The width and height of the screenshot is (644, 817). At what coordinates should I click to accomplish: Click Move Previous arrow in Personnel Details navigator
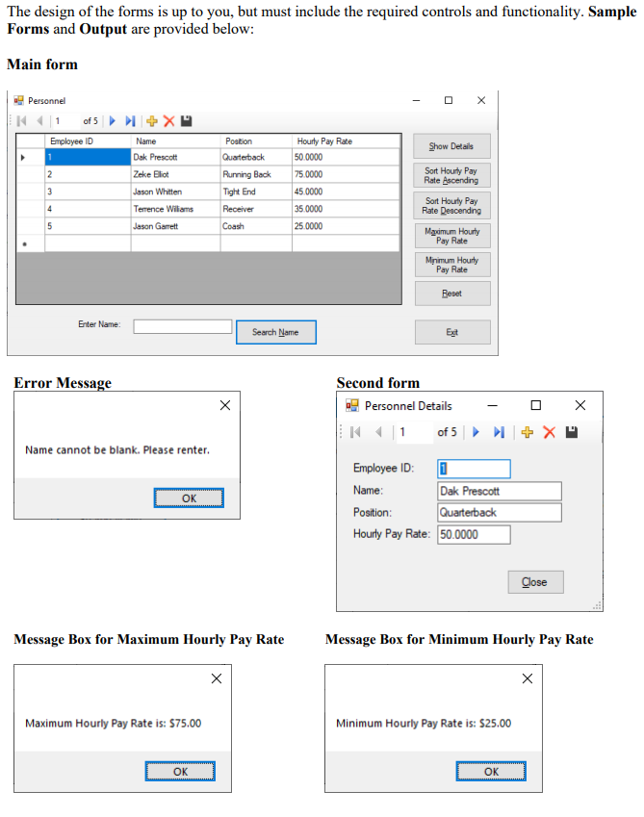(x=378, y=432)
